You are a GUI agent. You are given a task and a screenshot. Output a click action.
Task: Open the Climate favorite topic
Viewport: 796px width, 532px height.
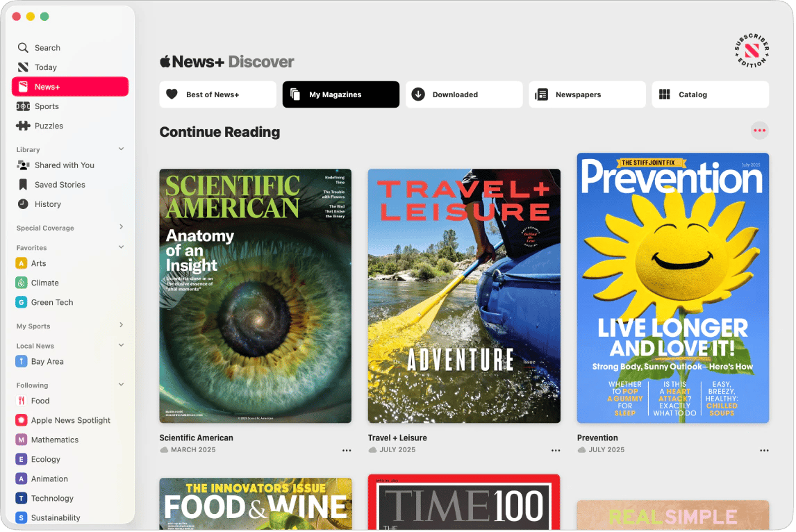[x=44, y=283]
